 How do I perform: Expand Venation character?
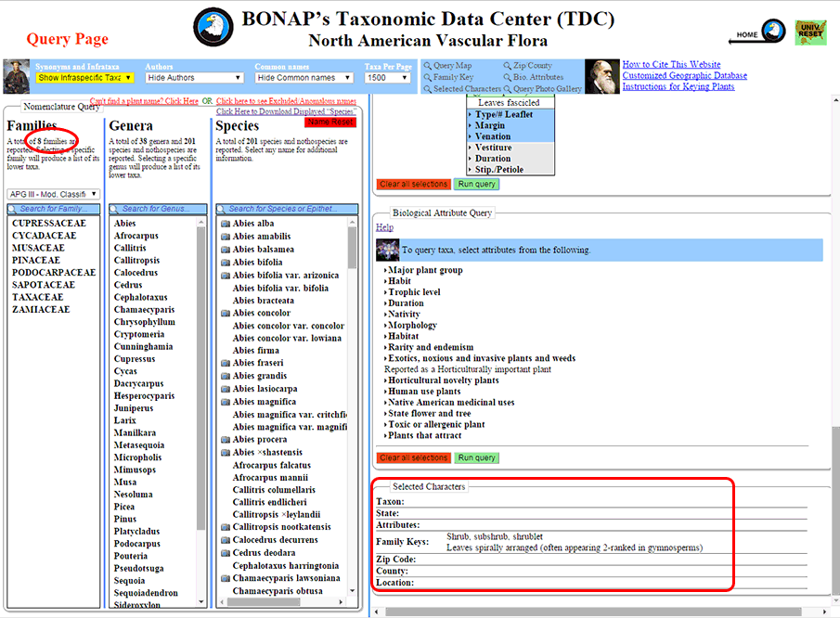[492, 136]
